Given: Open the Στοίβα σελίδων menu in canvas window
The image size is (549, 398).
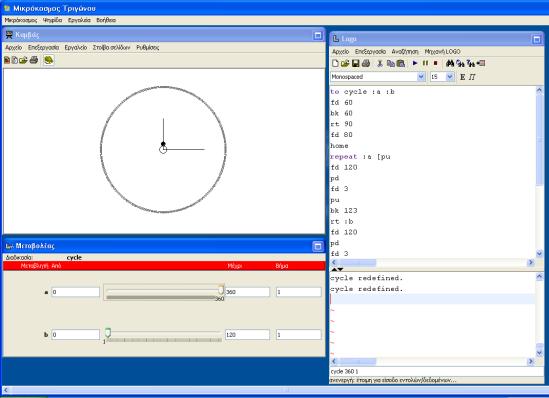Looking at the screenshot, I should pos(111,47).
